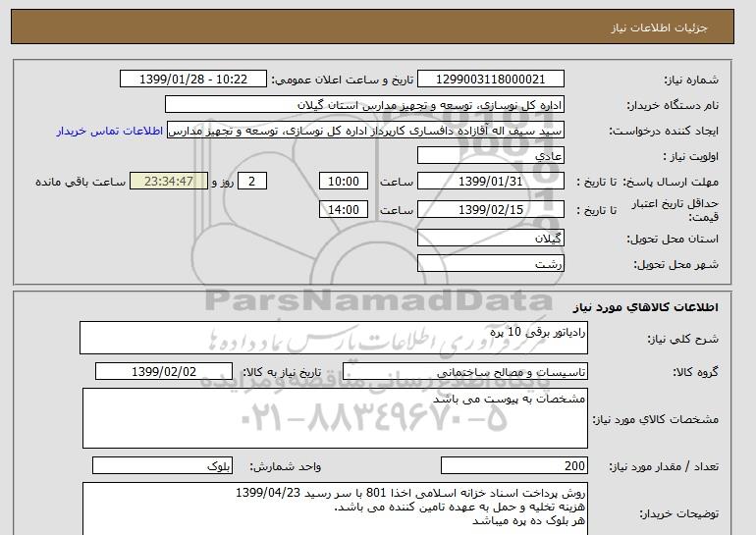Select the public announcement date field 1399/01/28 - 10:22

coord(192,80)
